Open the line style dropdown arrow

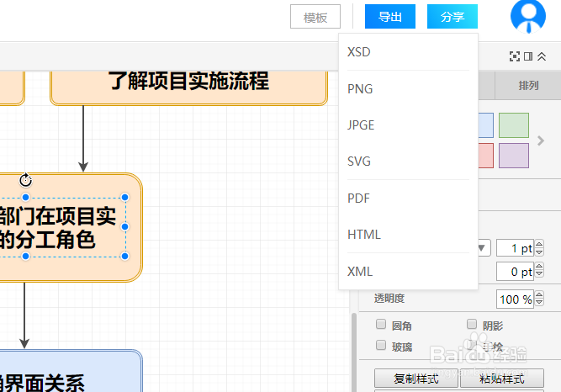click(482, 247)
